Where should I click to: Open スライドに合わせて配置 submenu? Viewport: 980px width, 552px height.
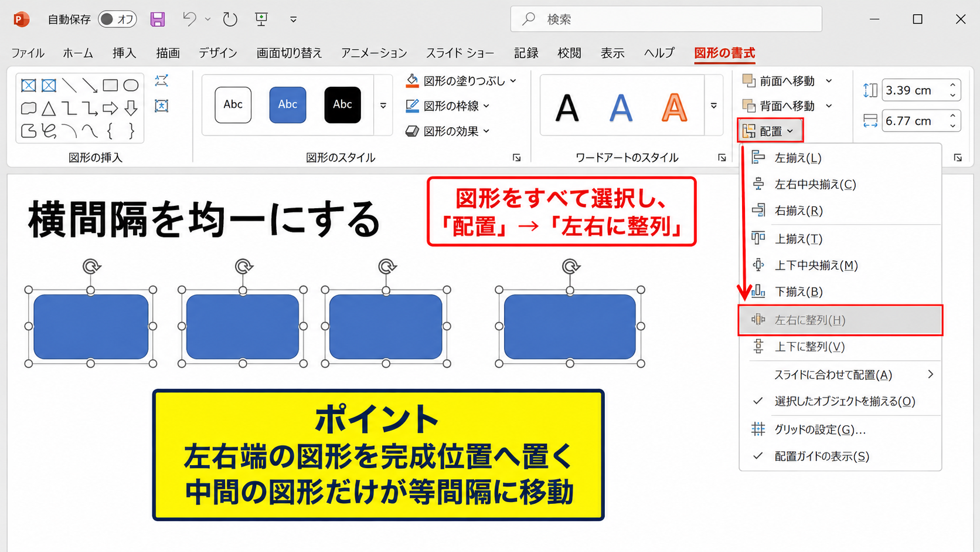pos(840,375)
